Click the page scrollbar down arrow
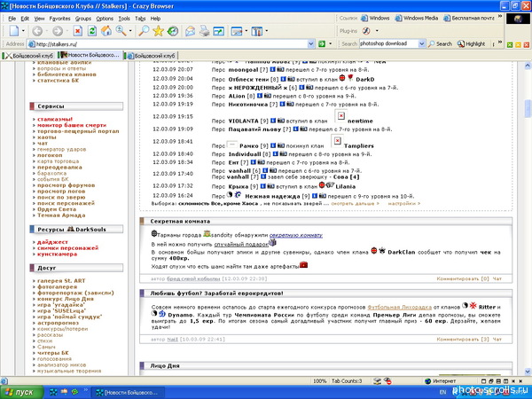 528,372
